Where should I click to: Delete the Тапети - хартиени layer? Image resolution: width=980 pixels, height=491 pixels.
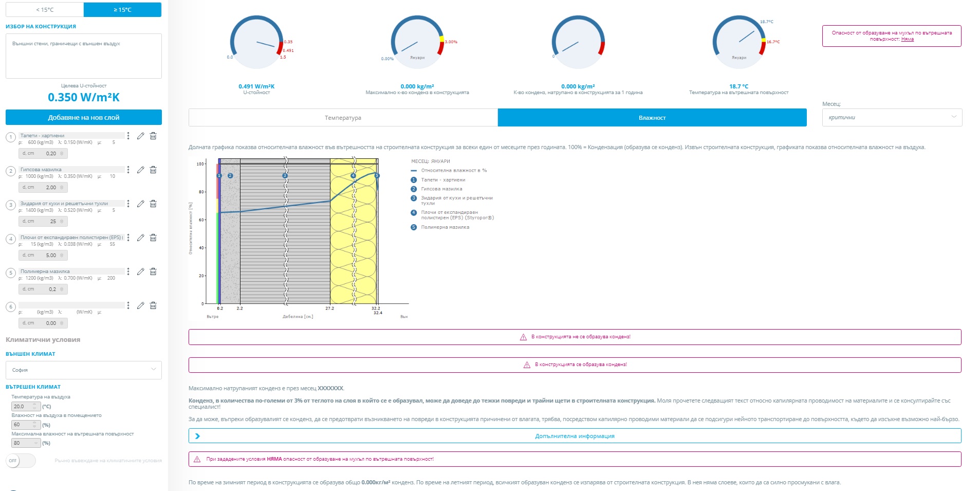(153, 136)
